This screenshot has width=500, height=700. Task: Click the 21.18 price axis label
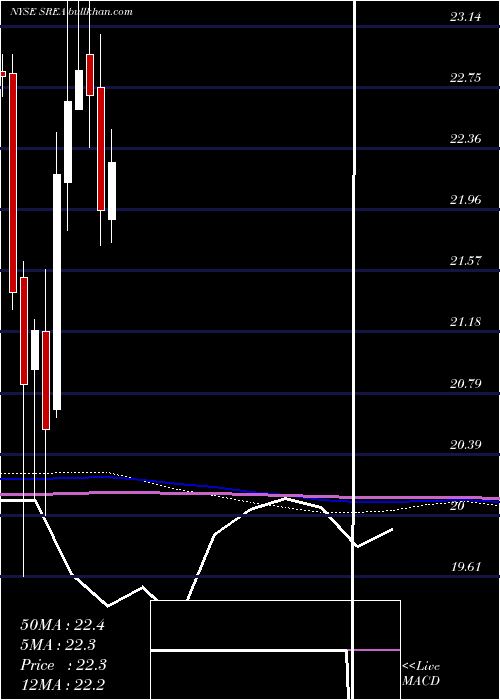tap(465, 321)
